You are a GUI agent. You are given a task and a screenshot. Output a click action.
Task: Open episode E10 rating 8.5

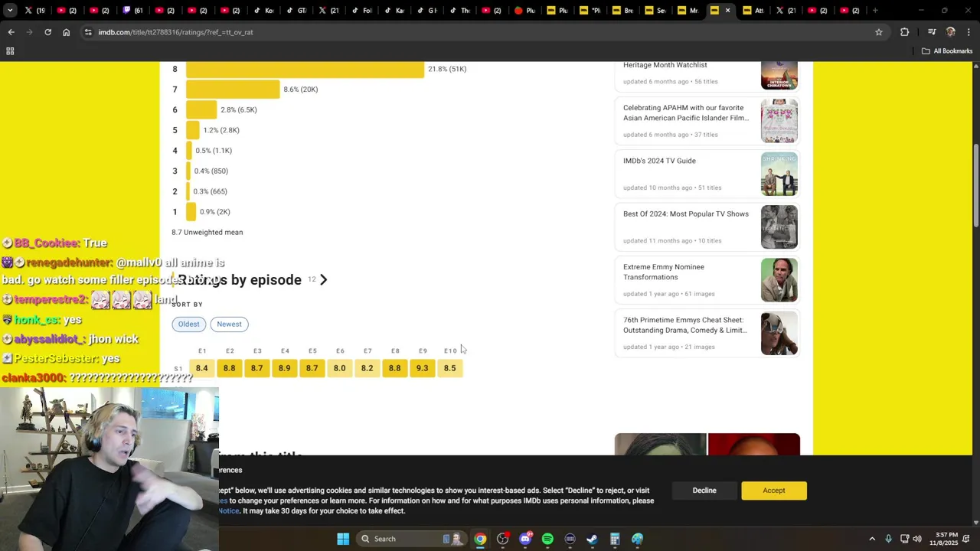pyautogui.click(x=449, y=368)
